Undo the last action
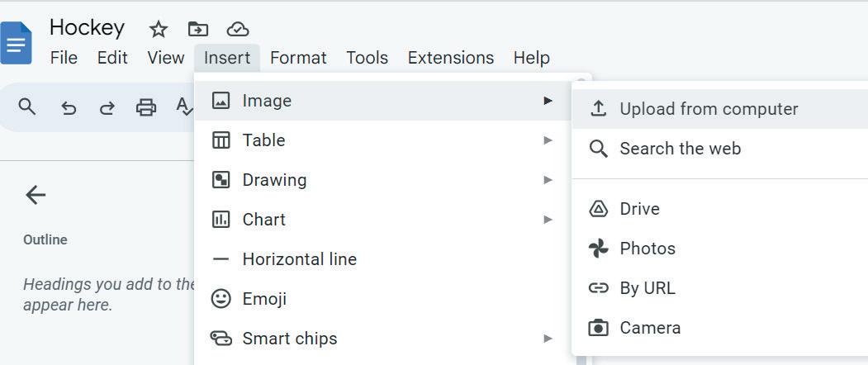 coord(69,107)
